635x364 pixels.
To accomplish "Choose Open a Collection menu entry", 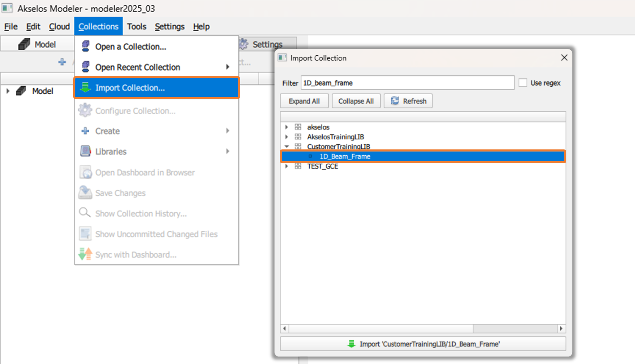I will [157, 46].
